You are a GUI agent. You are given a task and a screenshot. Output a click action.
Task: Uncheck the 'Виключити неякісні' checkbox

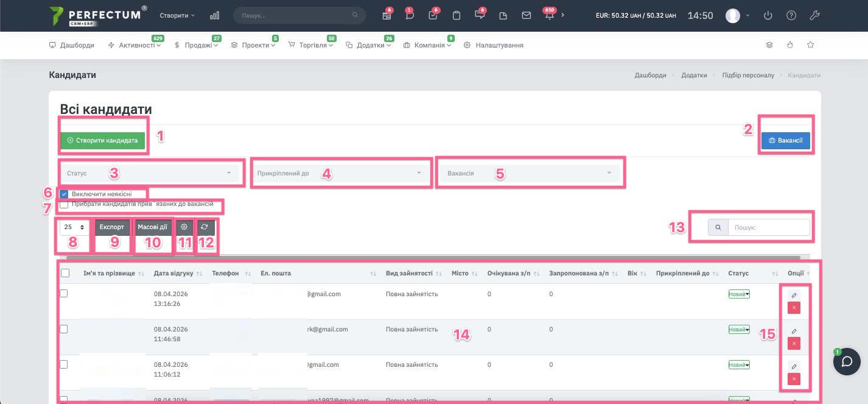(64, 194)
